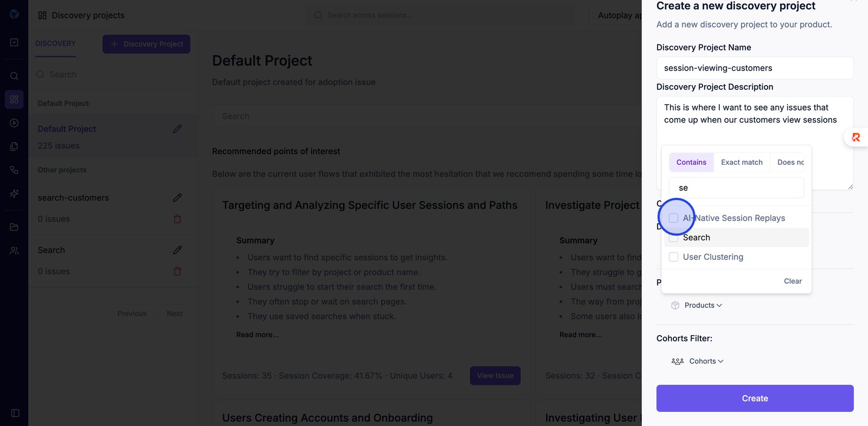
Task: Click the Discovery Project Name field
Action: pyautogui.click(x=755, y=68)
